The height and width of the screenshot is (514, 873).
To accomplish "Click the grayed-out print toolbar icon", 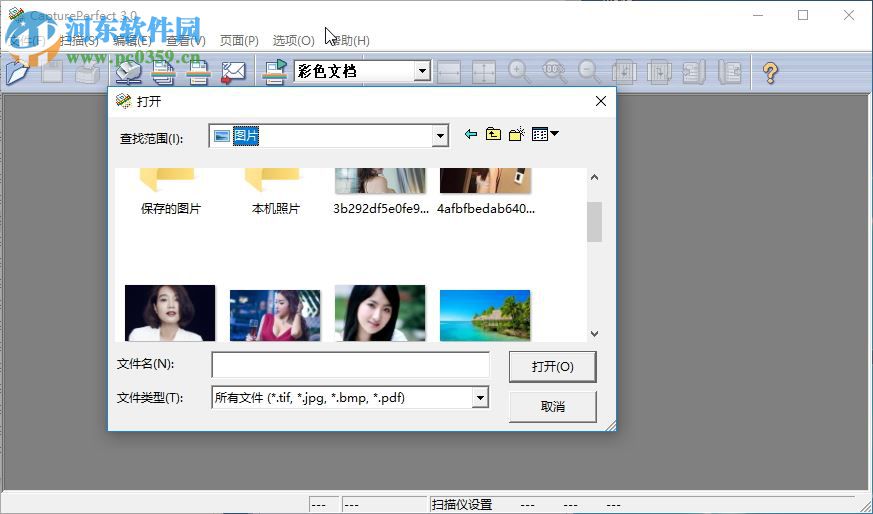I will [x=87, y=72].
